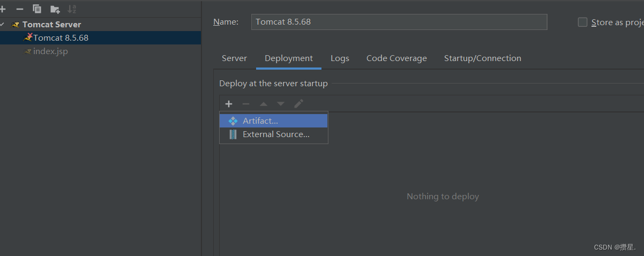This screenshot has height=256, width=644.
Task: Move deployment item down arrow
Action: (281, 104)
